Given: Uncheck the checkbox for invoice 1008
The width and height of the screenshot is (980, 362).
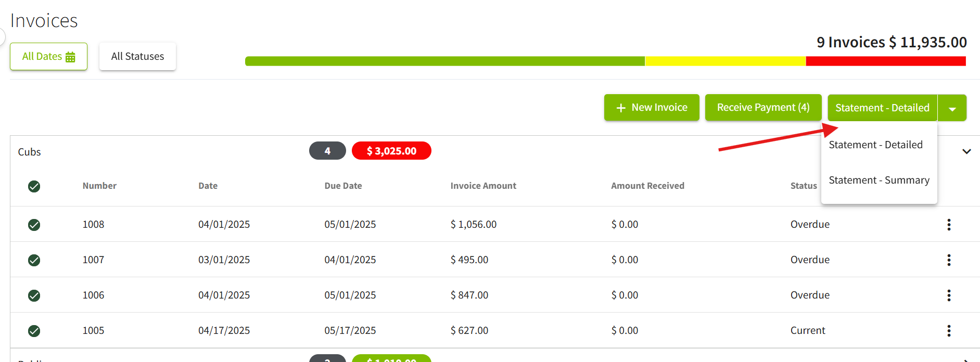Looking at the screenshot, I should click(34, 225).
